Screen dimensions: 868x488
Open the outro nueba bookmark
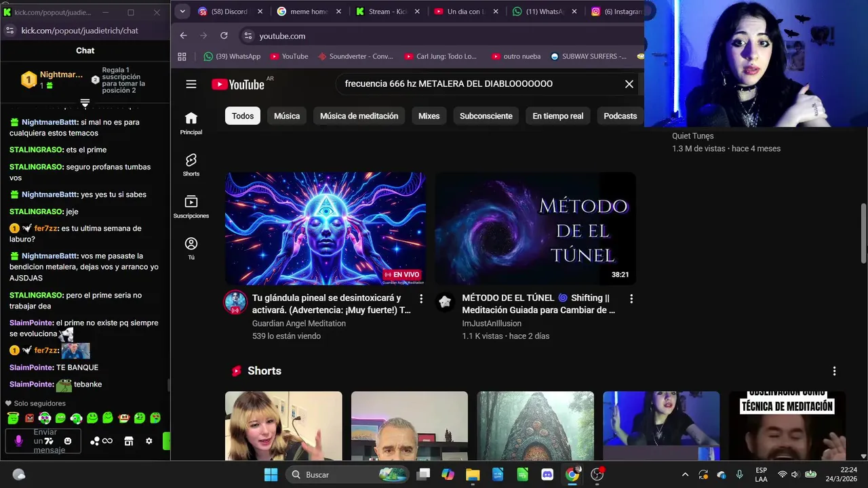click(x=516, y=56)
